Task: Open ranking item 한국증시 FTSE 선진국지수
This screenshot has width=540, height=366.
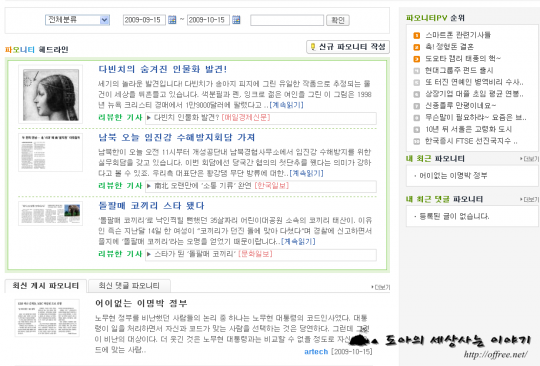Action: click(x=471, y=141)
